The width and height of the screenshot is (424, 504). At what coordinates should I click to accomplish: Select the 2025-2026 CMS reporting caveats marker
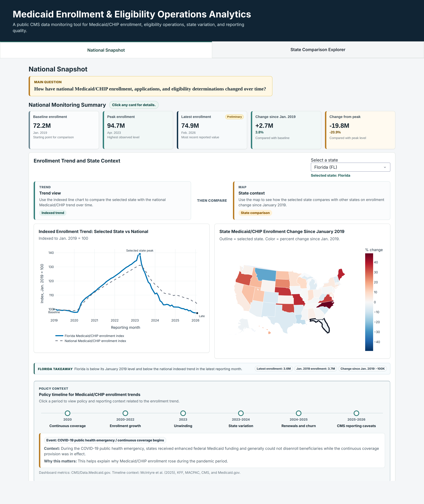click(x=356, y=413)
